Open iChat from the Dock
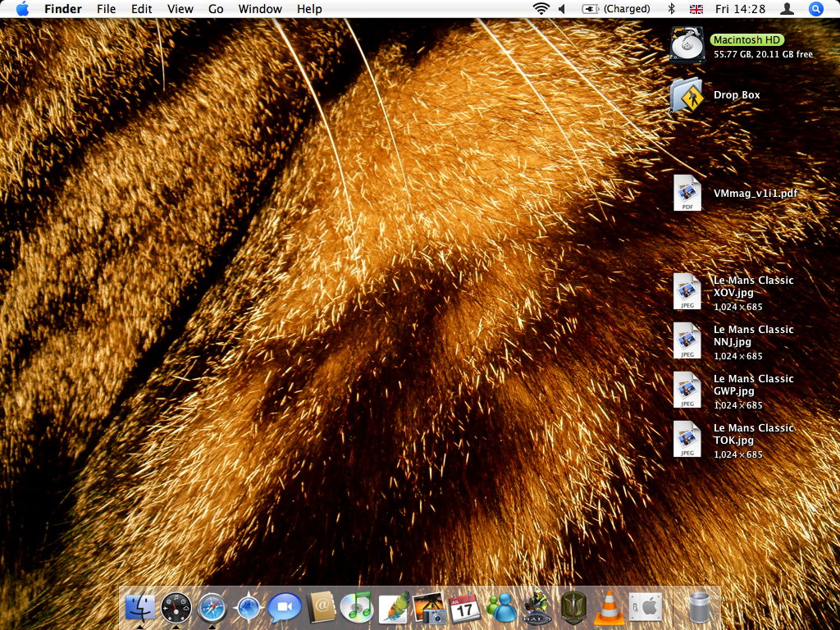 pyautogui.click(x=285, y=608)
